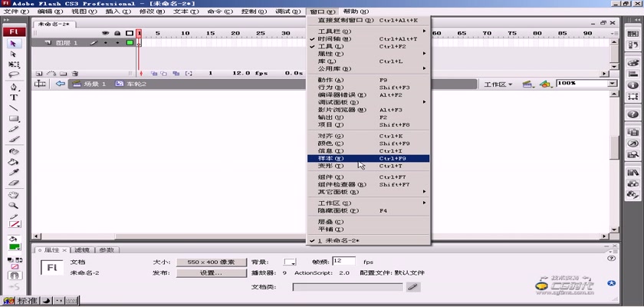Open the Color palette panel icon
644x307 pixels.
click(x=633, y=63)
